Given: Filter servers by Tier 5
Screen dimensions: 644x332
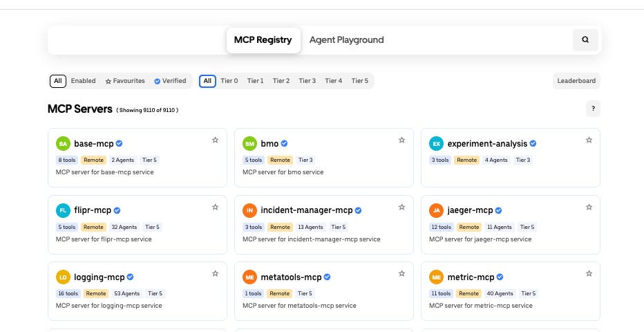Looking at the screenshot, I should [360, 81].
